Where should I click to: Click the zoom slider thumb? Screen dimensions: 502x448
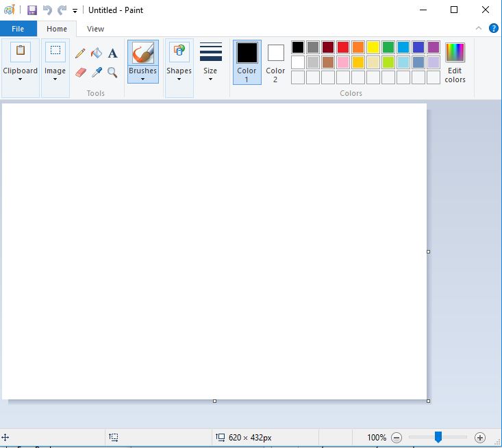(438, 437)
